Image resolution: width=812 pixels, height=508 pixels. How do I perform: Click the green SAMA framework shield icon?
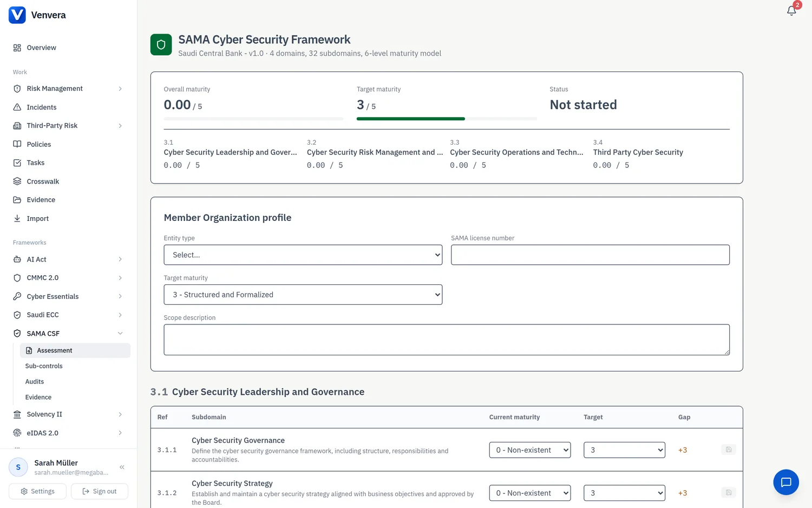click(x=161, y=44)
